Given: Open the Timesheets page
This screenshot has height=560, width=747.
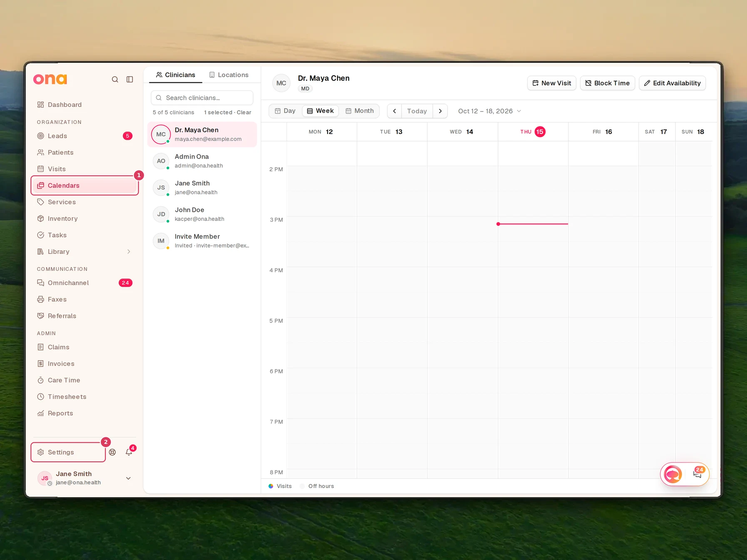Looking at the screenshot, I should 85,397.
